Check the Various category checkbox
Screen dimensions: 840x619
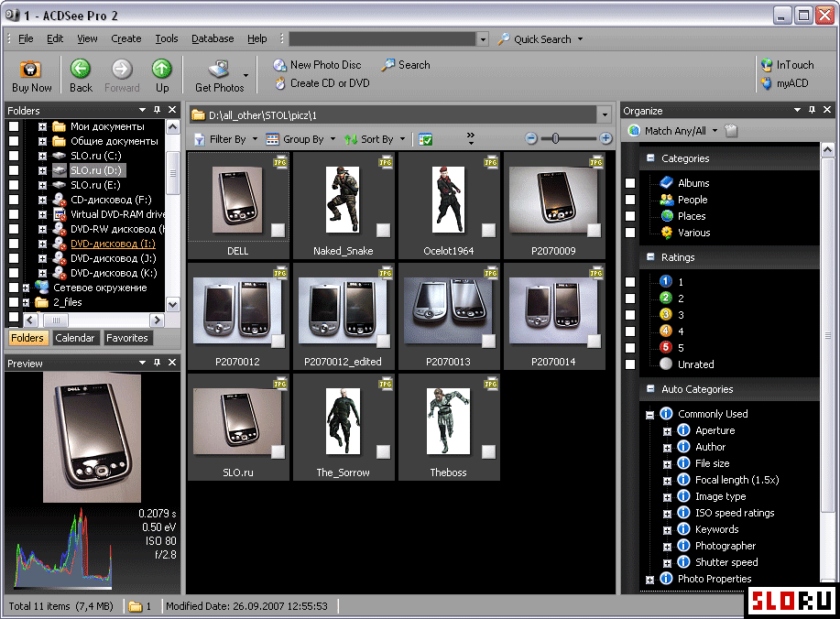point(630,233)
